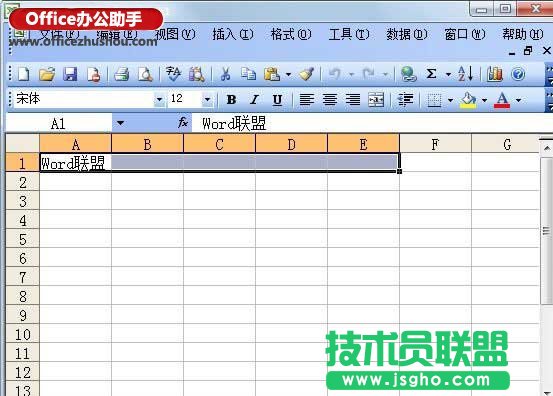Print the sheet using the printer icon
Screen dimensions: 553x396
(x=122, y=74)
